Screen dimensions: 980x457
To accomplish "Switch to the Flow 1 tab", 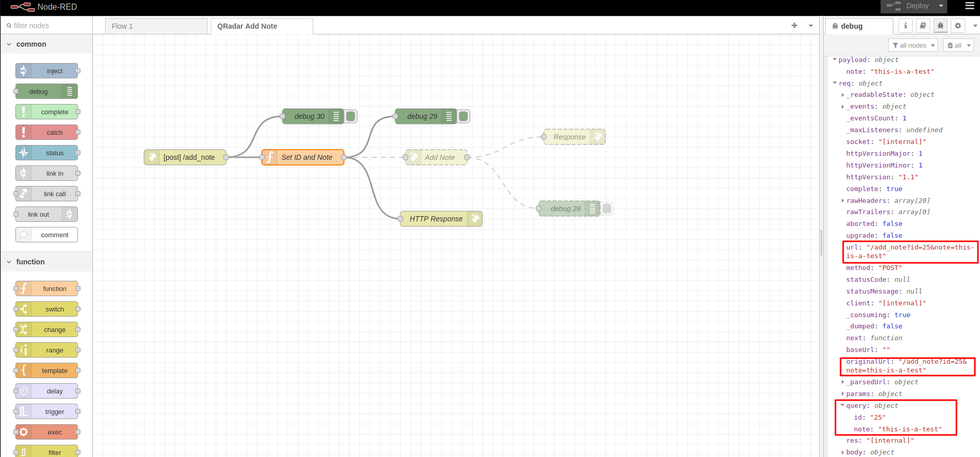I will pos(156,26).
